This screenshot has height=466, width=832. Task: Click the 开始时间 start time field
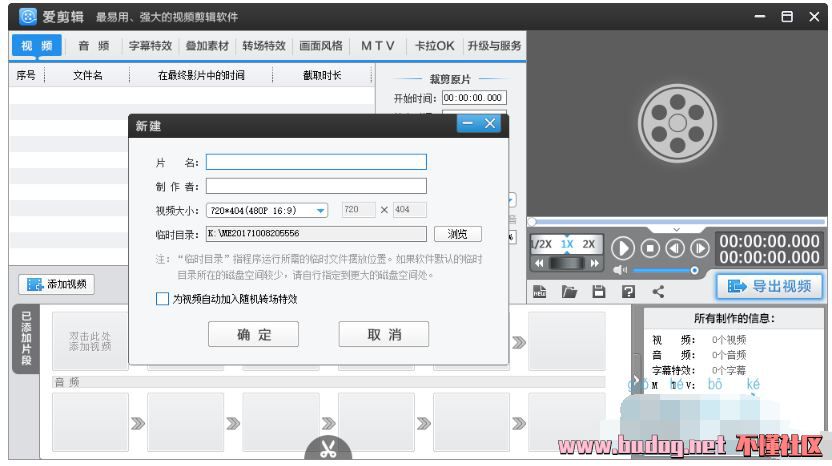[x=472, y=98]
